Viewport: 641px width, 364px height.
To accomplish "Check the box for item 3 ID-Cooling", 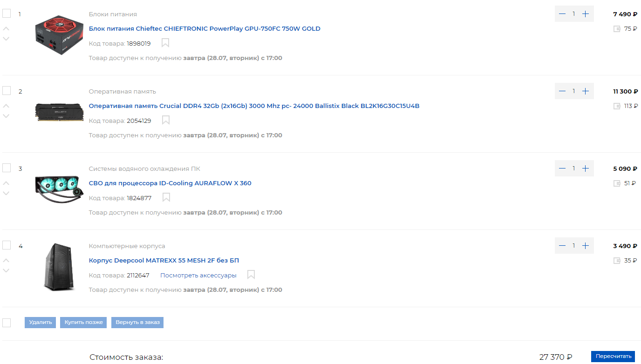I will coord(7,168).
